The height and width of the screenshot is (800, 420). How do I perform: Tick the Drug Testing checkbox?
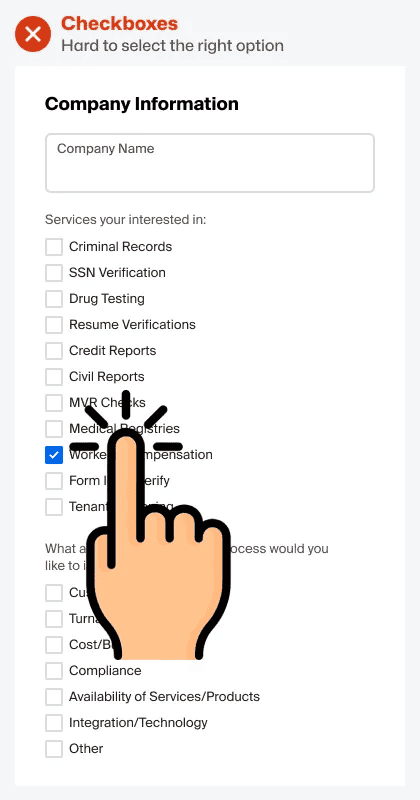click(x=54, y=299)
